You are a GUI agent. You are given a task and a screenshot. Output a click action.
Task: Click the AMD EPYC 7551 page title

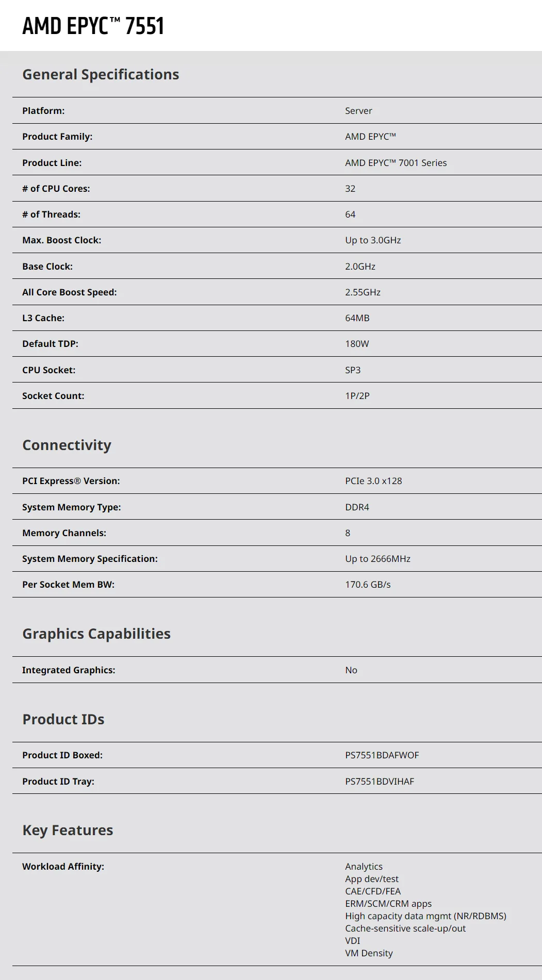click(93, 26)
